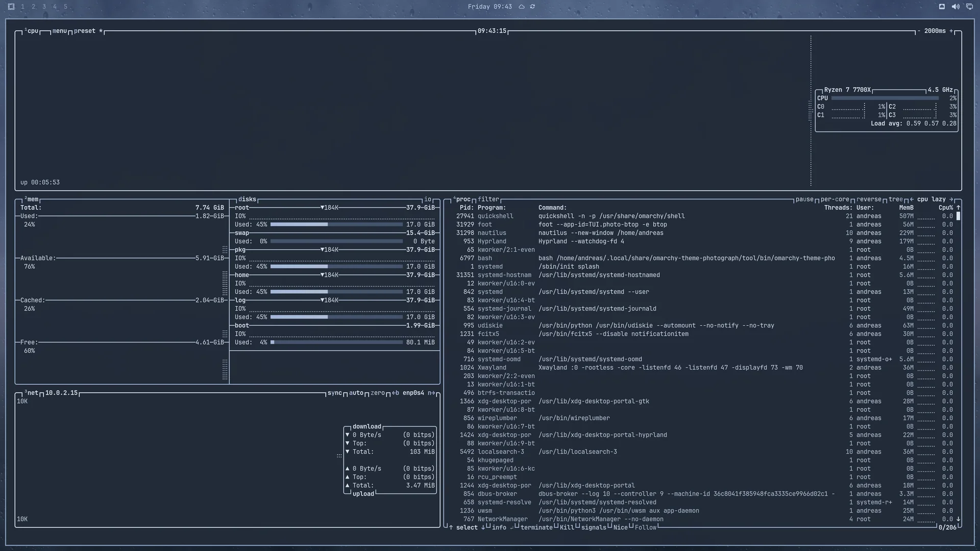Toggle tree view for process list
Screen dimensions: 980x551
coord(896,199)
